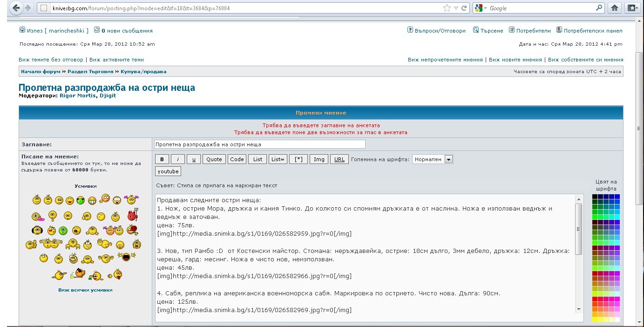Click the Img BBCode button
The width and height of the screenshot is (644, 327).
319,159
